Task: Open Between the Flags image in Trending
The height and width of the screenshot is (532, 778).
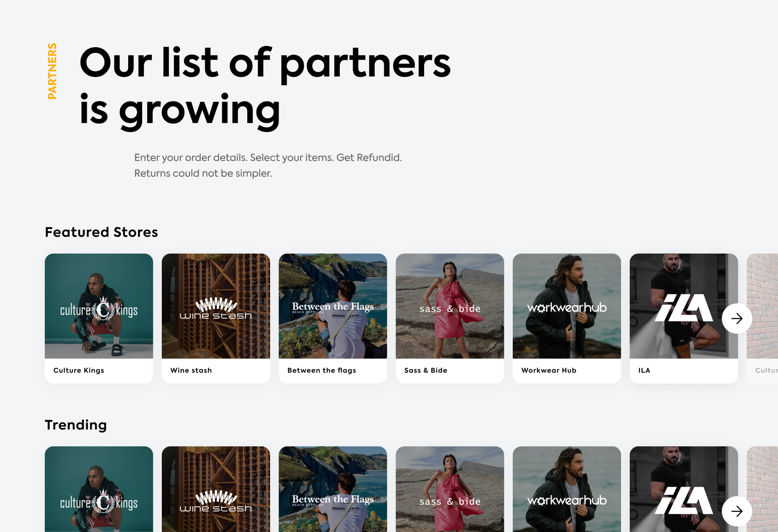Action: (x=333, y=489)
